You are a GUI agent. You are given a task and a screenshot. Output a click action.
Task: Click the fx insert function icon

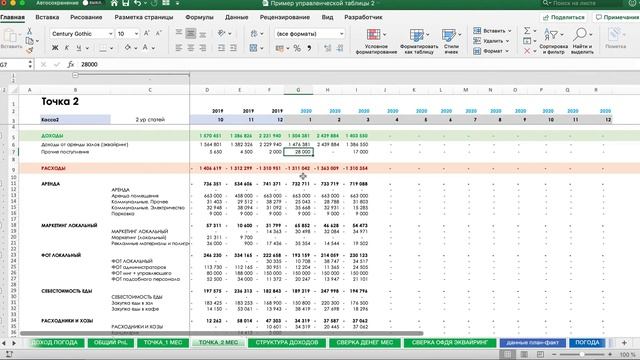[71, 64]
